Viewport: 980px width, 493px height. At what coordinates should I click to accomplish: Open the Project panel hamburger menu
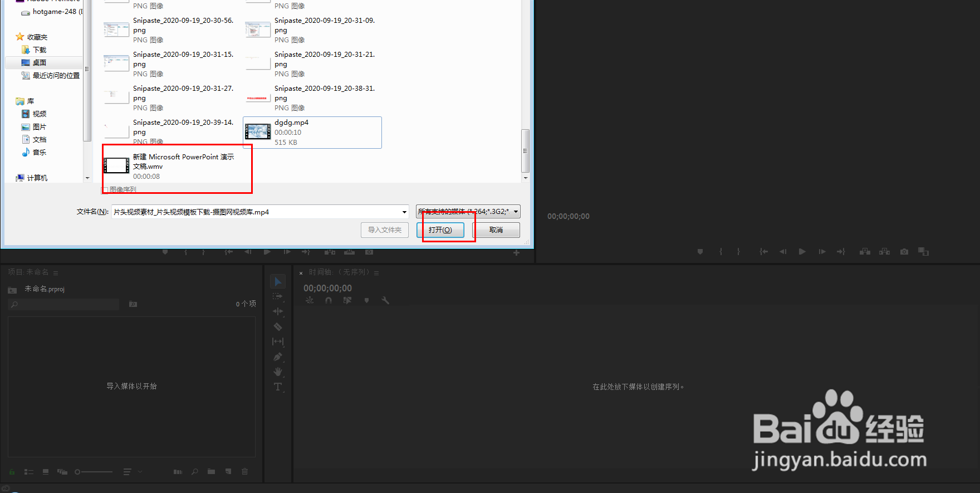point(56,273)
